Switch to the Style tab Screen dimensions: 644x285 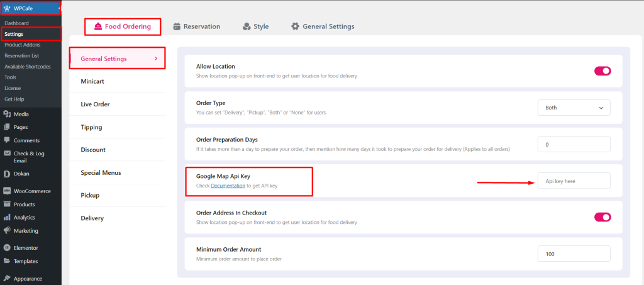(255, 26)
